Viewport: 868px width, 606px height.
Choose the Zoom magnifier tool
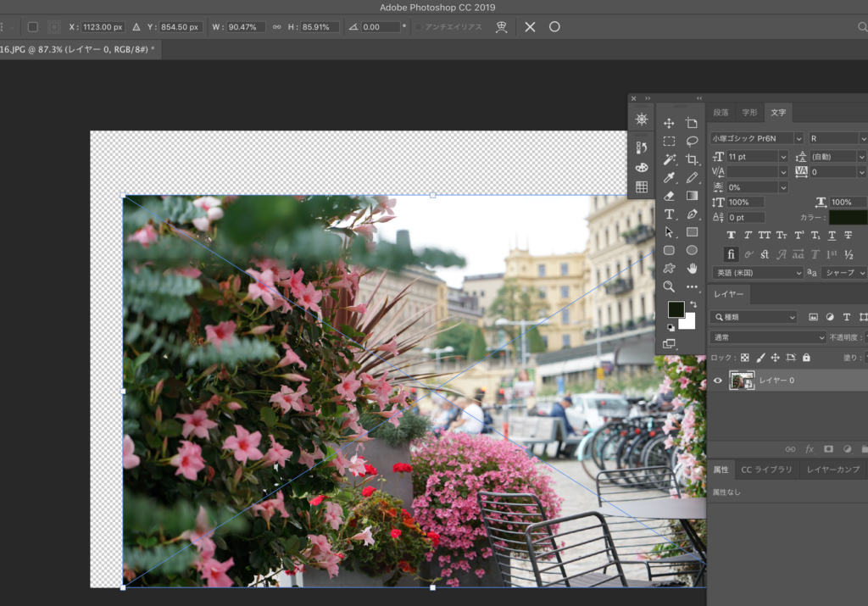point(669,286)
